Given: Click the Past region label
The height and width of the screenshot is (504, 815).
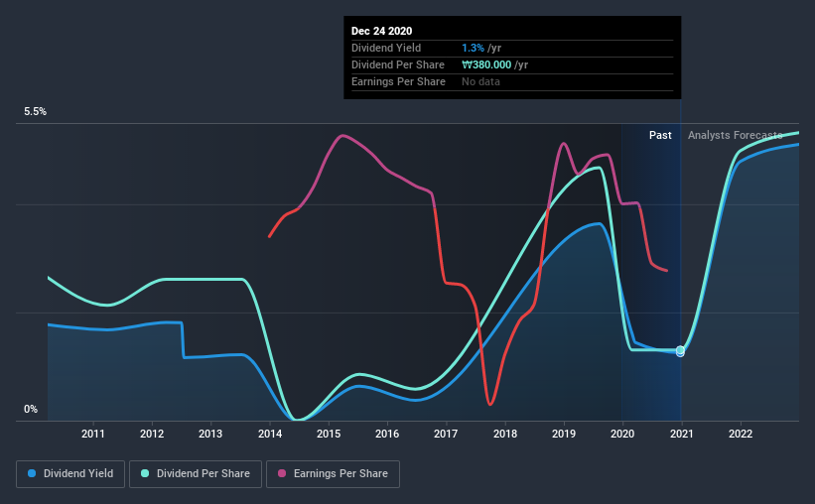Looking at the screenshot, I should [660, 135].
